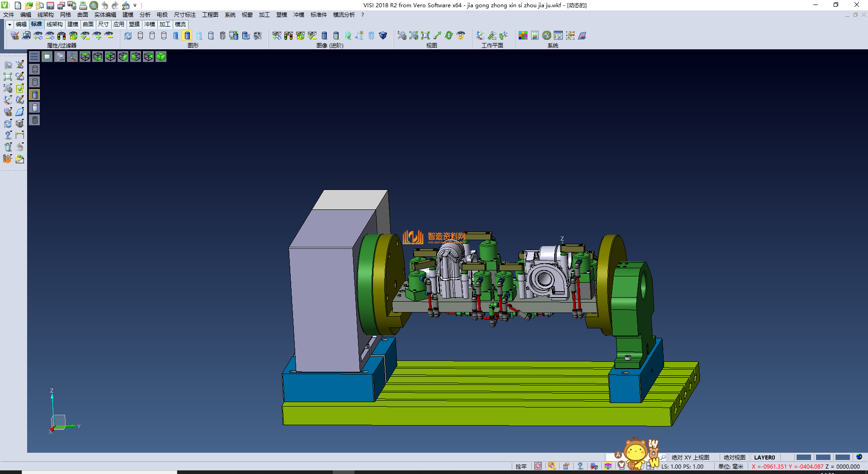Open the color palette grid icon
This screenshot has width=868, height=474.
tap(523, 35)
